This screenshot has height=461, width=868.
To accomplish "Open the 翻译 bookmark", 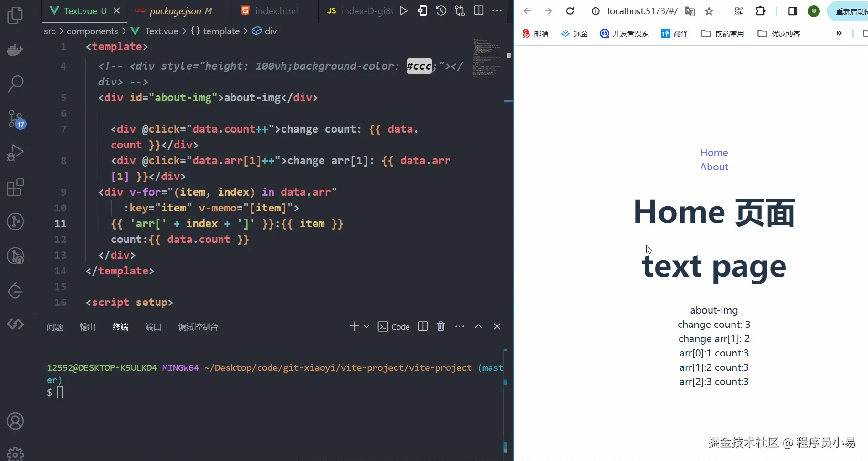I will [x=674, y=33].
